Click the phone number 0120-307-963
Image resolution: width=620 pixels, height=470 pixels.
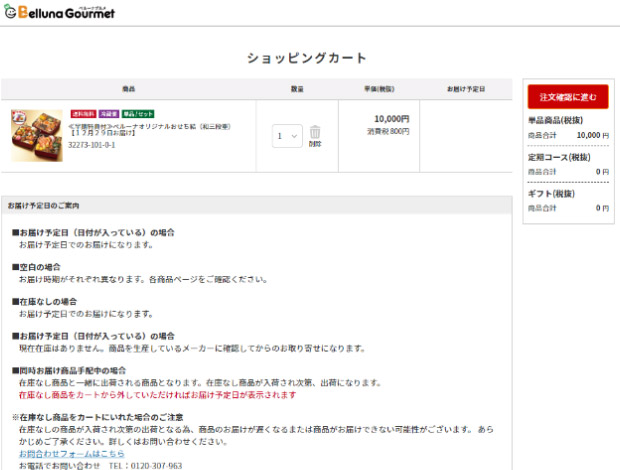145,465
